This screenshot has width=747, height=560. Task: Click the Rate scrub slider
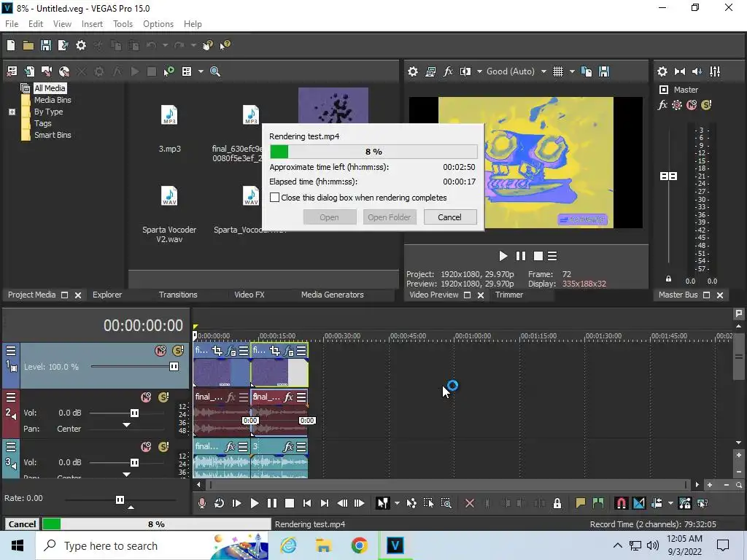point(120,499)
